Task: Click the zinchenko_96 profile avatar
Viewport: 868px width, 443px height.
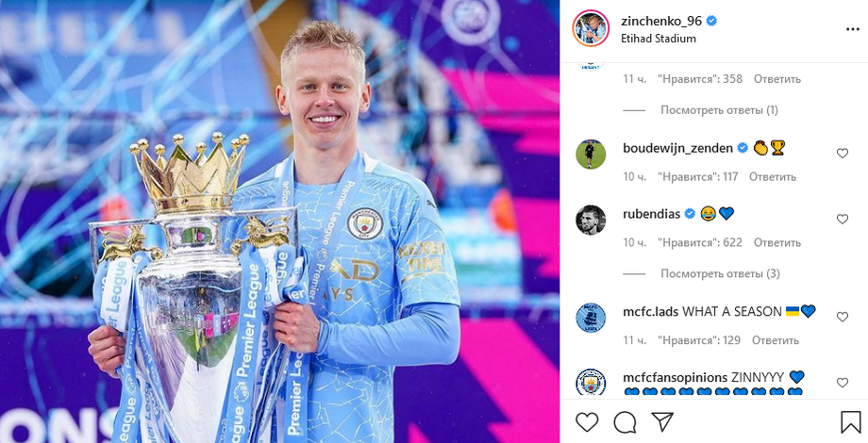Action: click(591, 28)
